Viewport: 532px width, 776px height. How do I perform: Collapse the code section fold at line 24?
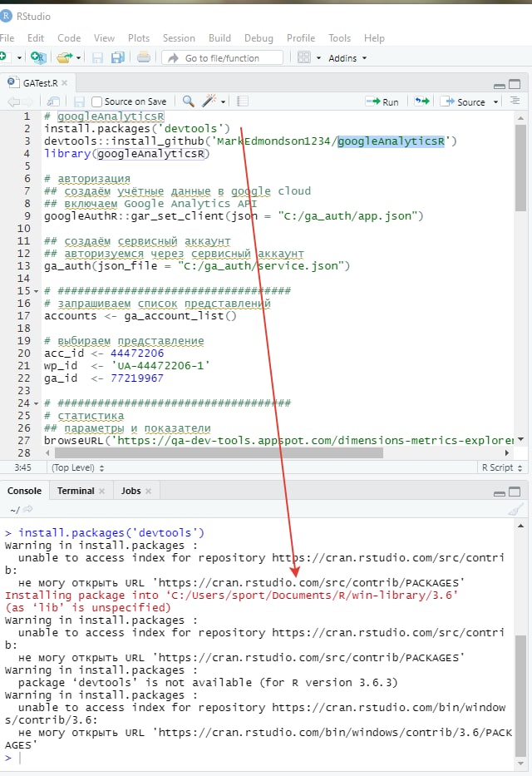[x=36, y=403]
